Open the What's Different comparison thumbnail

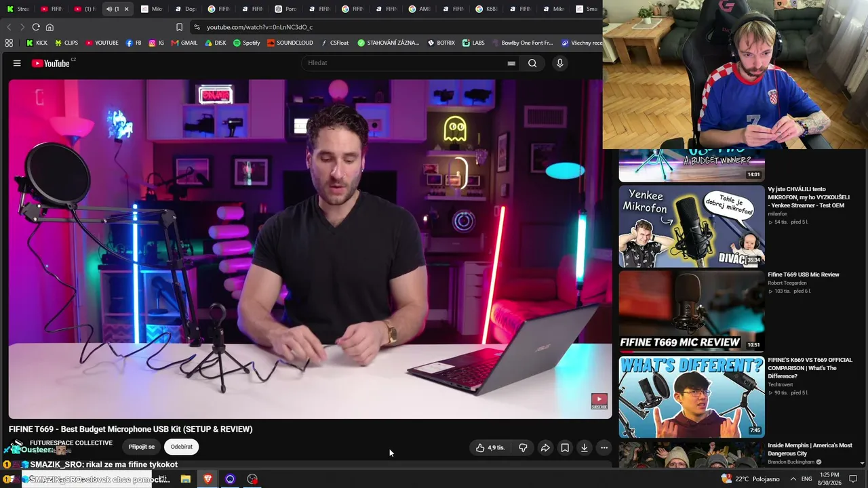[x=692, y=396]
